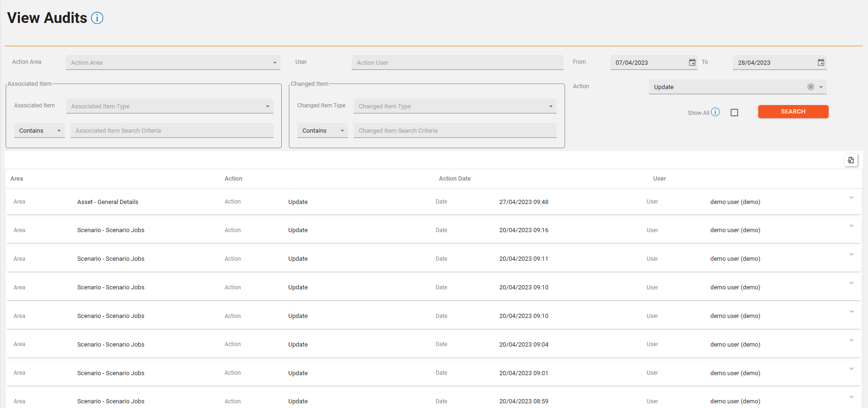Click the Action Date column header
The image size is (868, 408).
pos(454,179)
